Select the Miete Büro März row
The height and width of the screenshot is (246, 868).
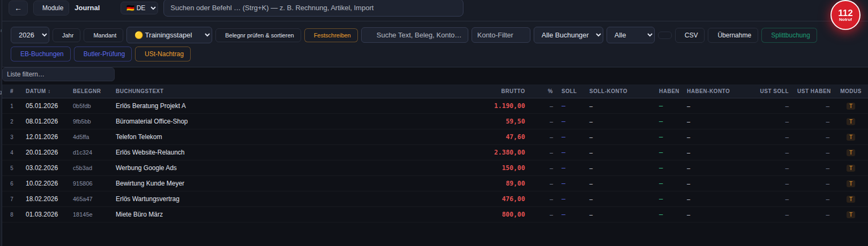click(x=434, y=214)
